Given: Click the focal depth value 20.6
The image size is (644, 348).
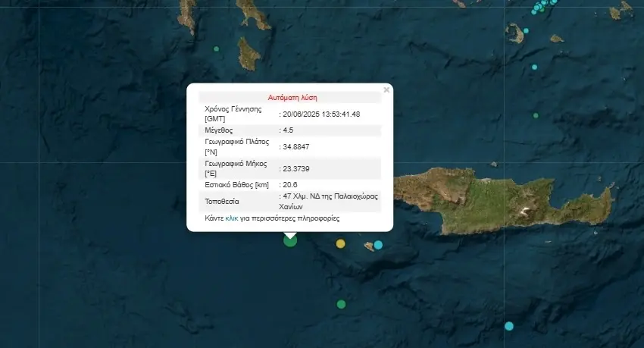Looking at the screenshot, I should (x=290, y=184).
